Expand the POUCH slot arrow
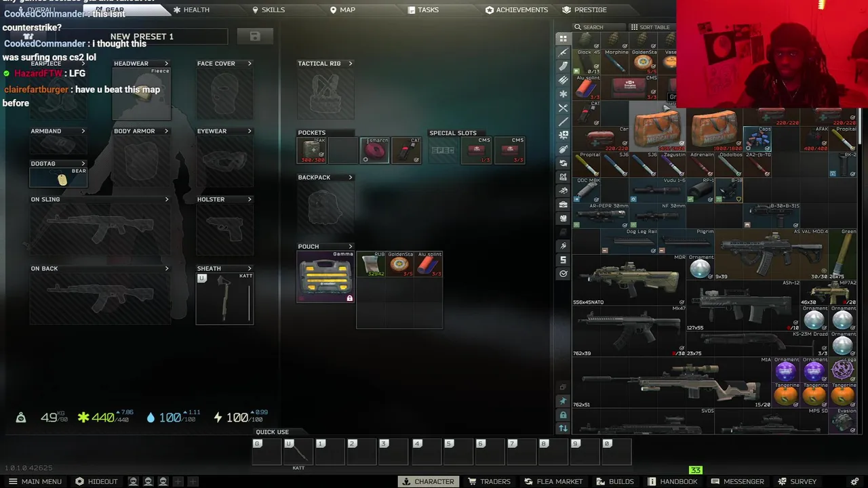Viewport: 868px width, 488px height. [x=350, y=247]
